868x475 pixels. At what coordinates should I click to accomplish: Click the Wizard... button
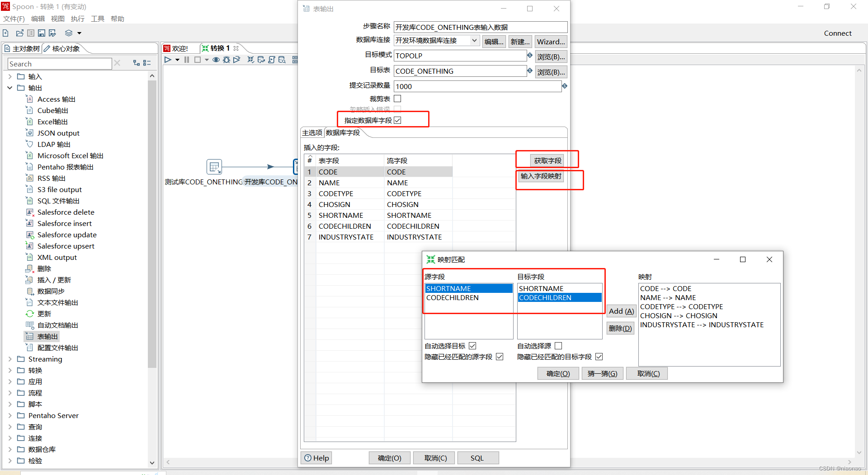[551, 42]
